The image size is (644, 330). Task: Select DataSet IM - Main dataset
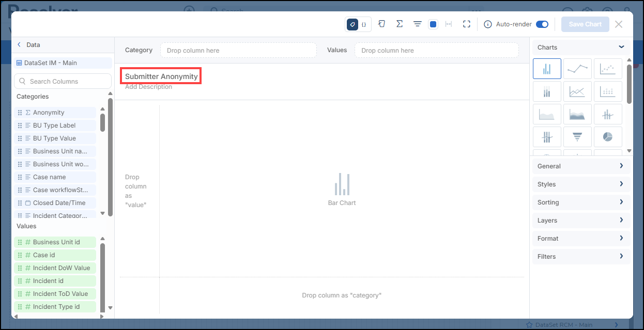click(63, 63)
